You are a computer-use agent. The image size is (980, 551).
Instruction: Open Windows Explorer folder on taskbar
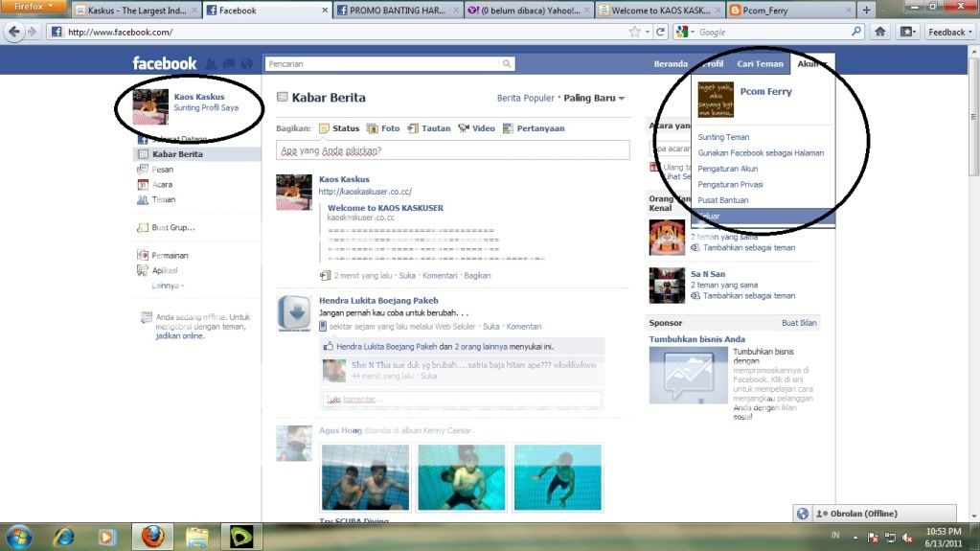[196, 538]
